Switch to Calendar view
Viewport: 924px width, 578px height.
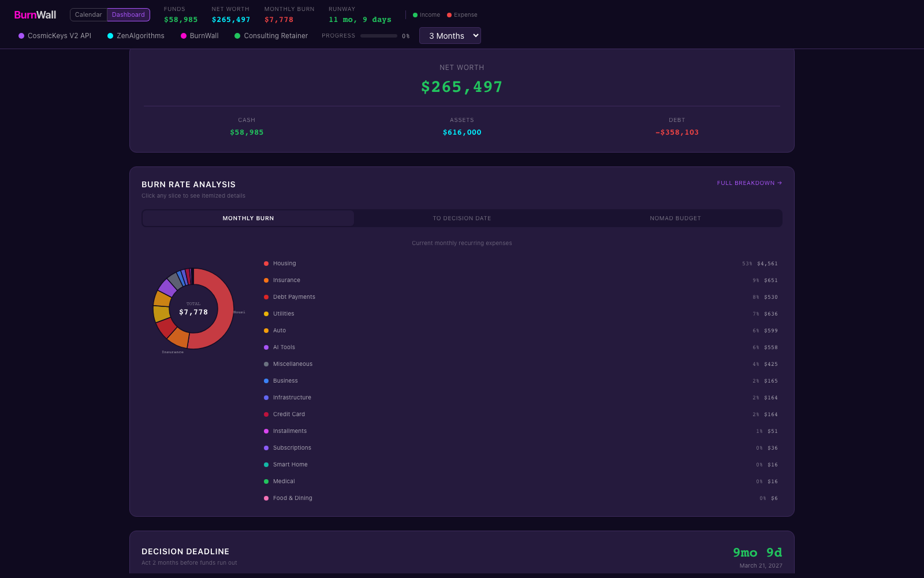click(88, 15)
